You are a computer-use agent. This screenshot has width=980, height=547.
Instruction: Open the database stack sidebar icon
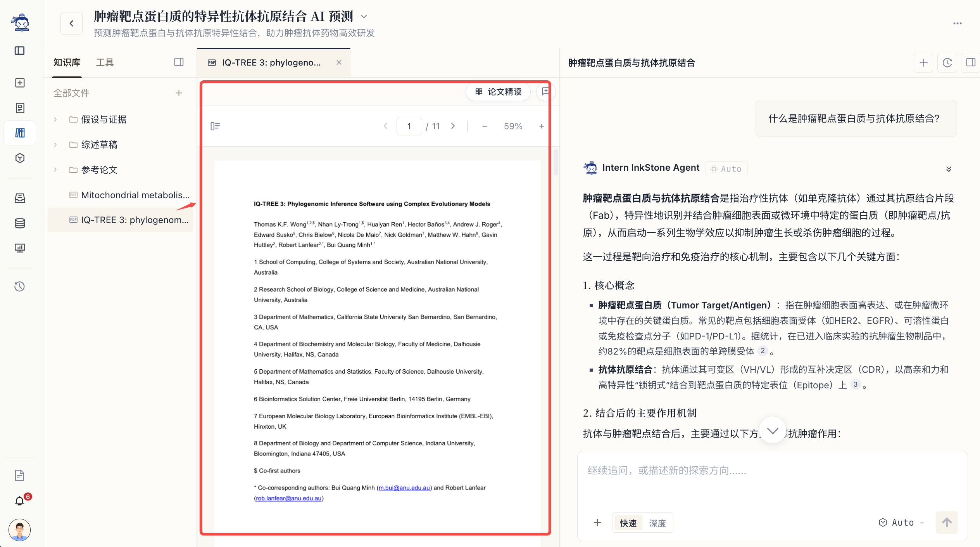click(20, 223)
